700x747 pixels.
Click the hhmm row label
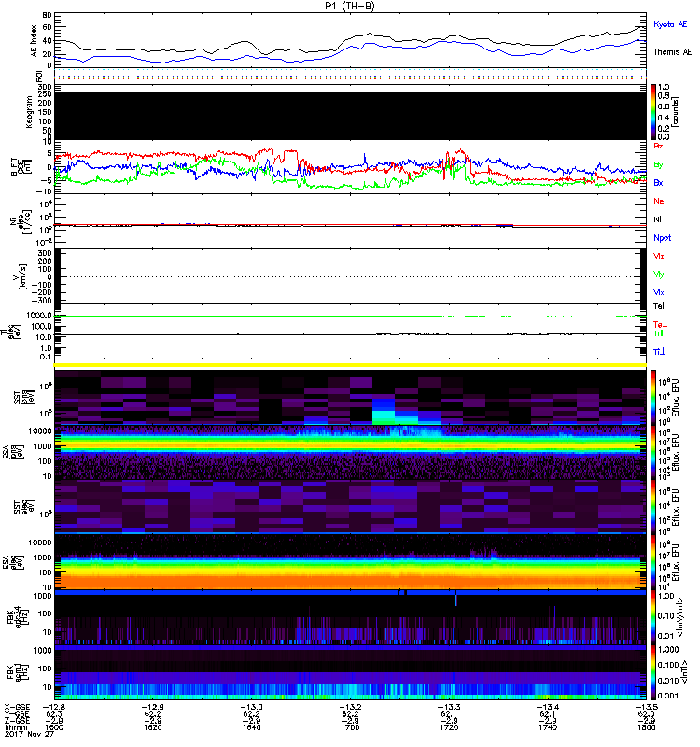tap(14, 727)
